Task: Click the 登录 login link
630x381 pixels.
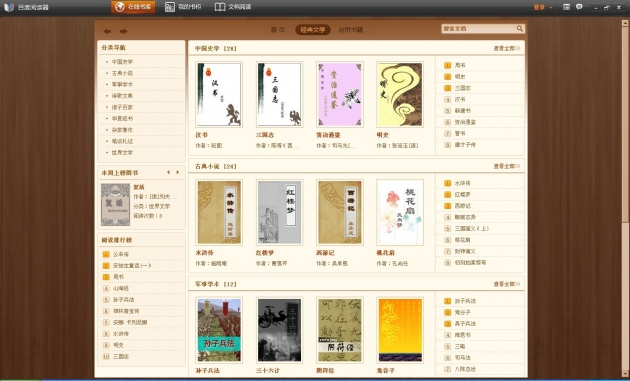Action: 539,7
